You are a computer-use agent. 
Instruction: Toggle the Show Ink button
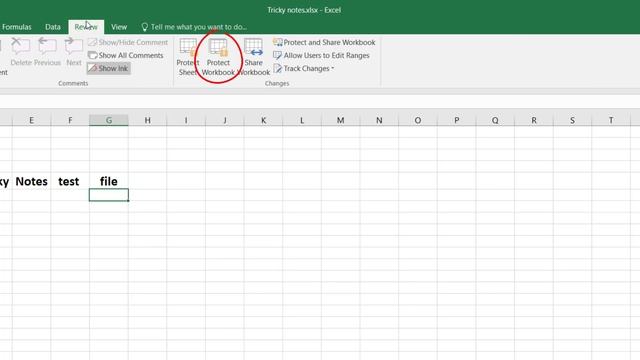coord(109,69)
